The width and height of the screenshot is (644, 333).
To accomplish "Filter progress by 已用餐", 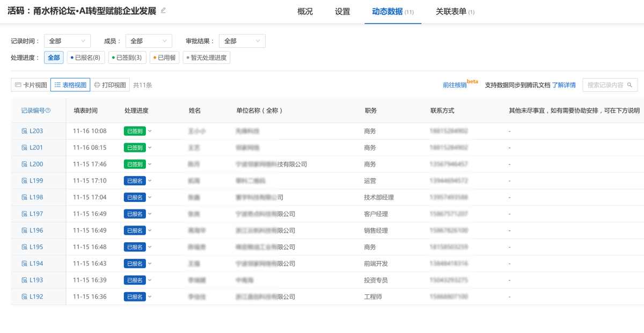I will (165, 57).
